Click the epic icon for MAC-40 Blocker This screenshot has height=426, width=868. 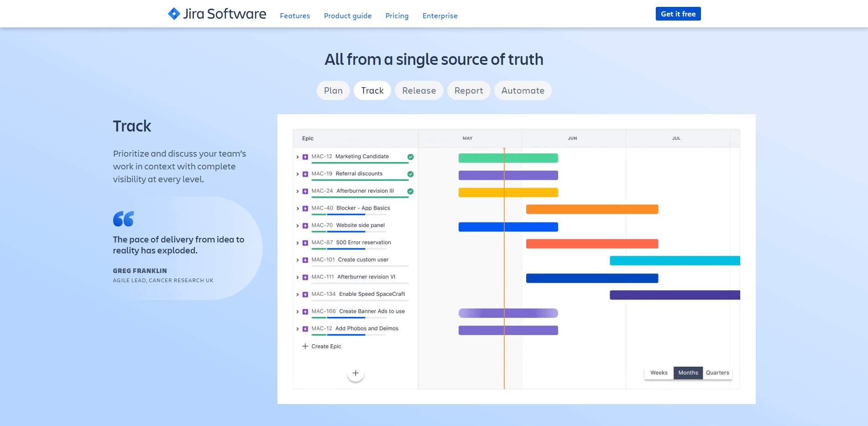[305, 209]
